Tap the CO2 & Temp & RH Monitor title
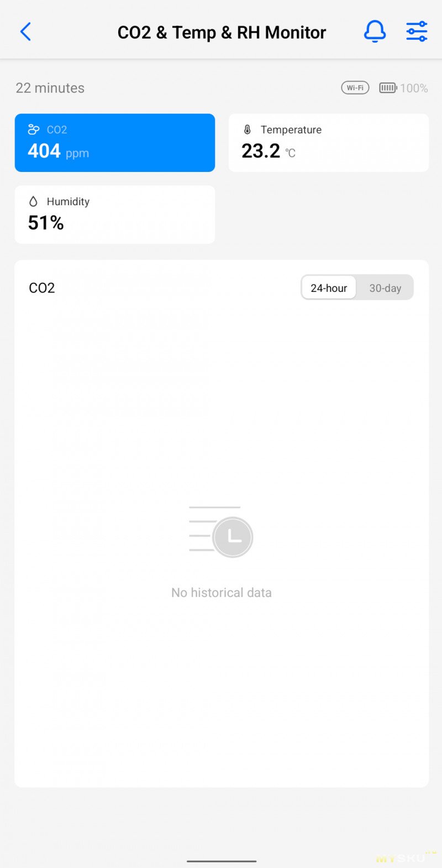442x868 pixels. click(x=222, y=33)
